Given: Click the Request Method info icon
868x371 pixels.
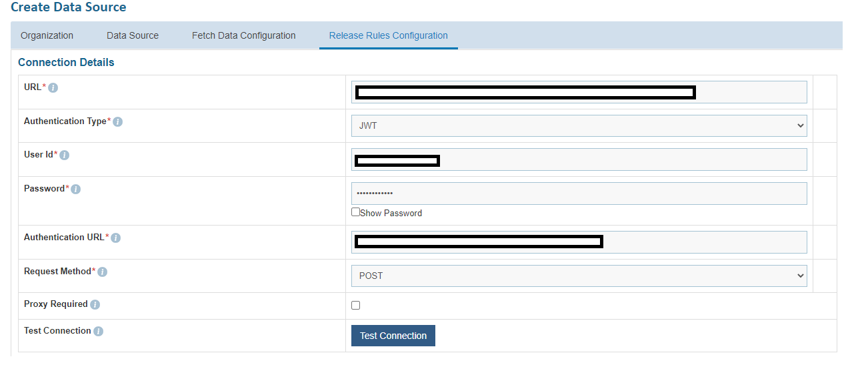Looking at the screenshot, I should (x=103, y=272).
